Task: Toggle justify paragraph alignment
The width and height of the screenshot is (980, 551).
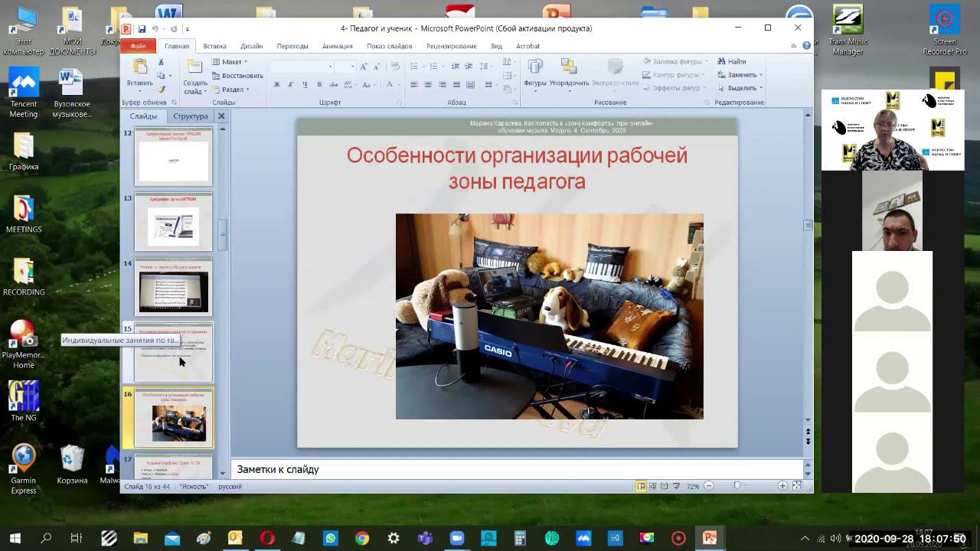Action: click(x=456, y=84)
